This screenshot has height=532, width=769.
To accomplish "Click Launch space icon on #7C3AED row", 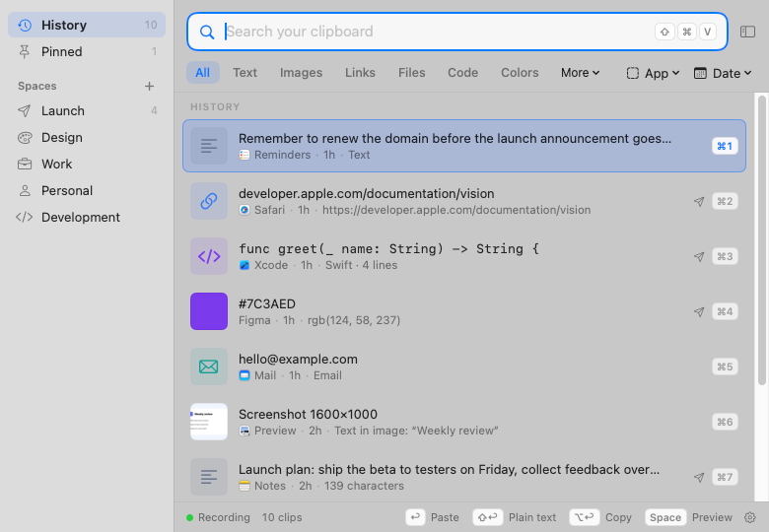I will tap(699, 311).
